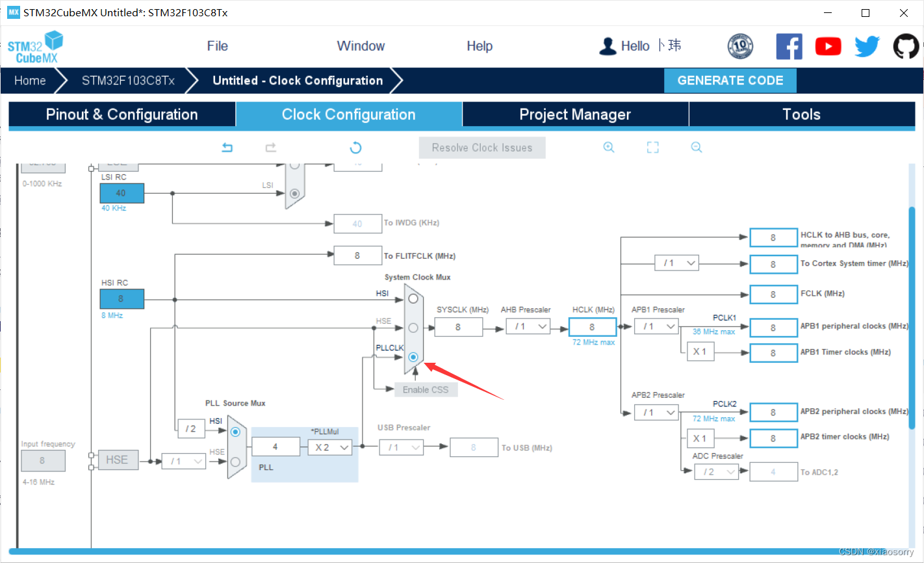This screenshot has width=924, height=563.
Task: Open the Facebook icon link
Action: point(789,47)
